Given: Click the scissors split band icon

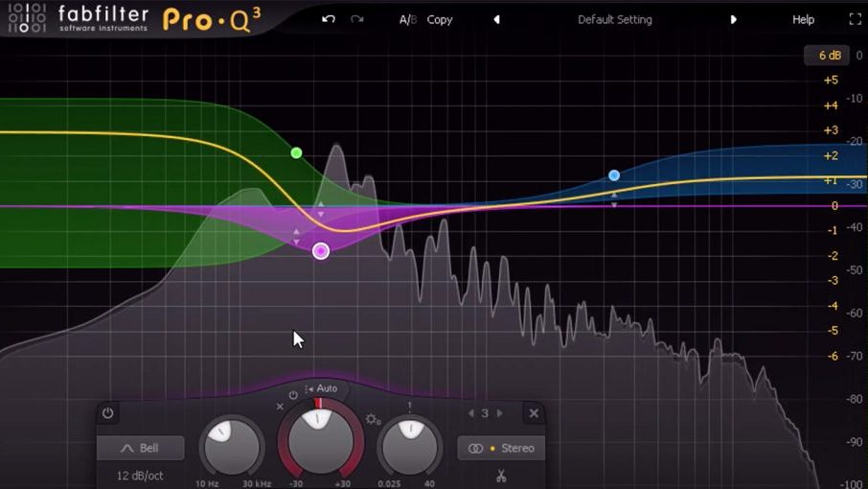Looking at the screenshot, I should (501, 476).
